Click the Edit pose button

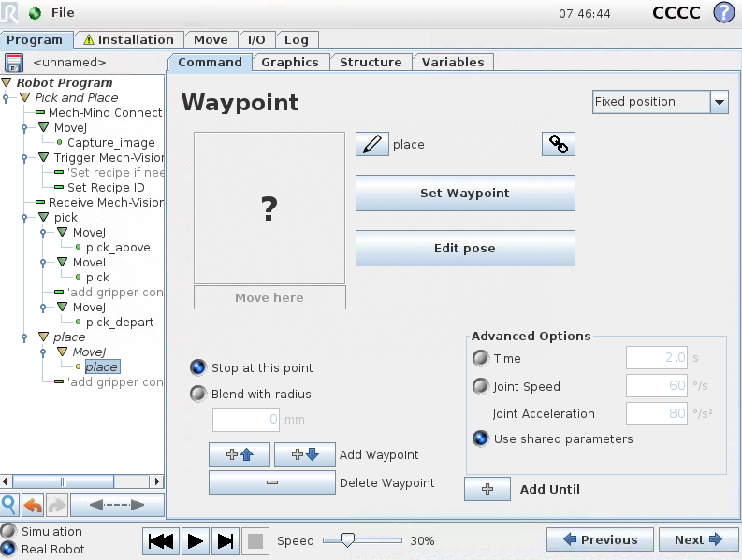click(464, 249)
